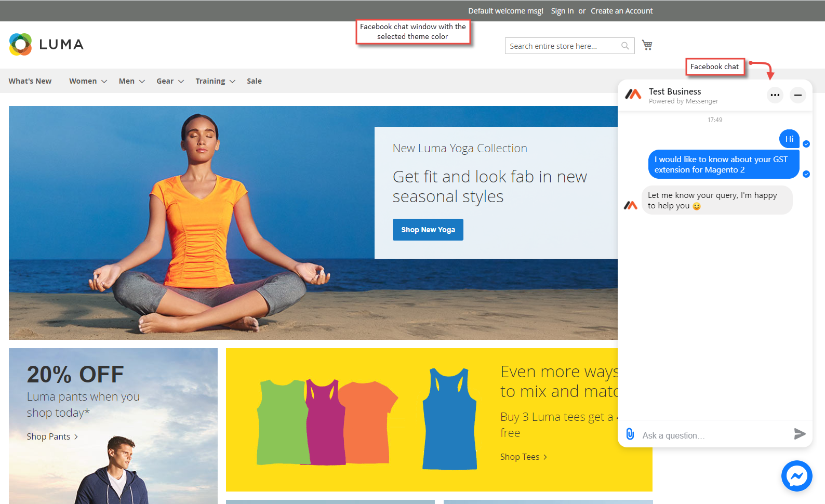Image resolution: width=825 pixels, height=504 pixels.
Task: Click the Test Business chat title
Action: coord(675,91)
